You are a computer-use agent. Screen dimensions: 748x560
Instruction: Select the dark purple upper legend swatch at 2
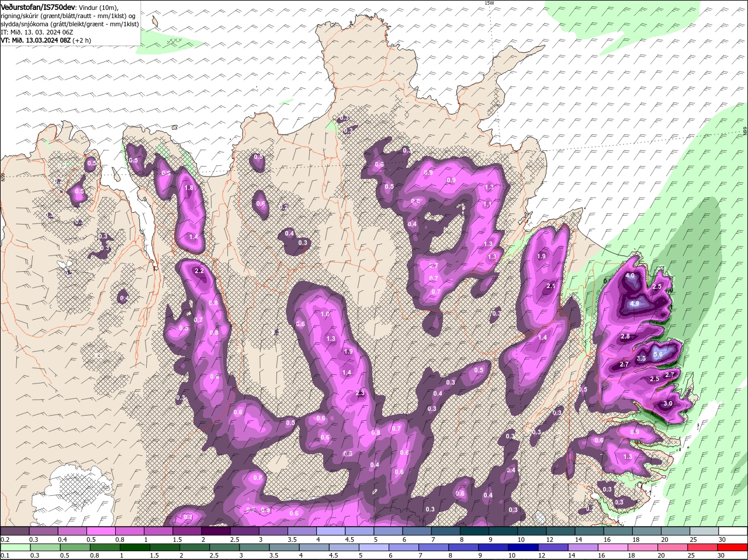[x=216, y=531]
